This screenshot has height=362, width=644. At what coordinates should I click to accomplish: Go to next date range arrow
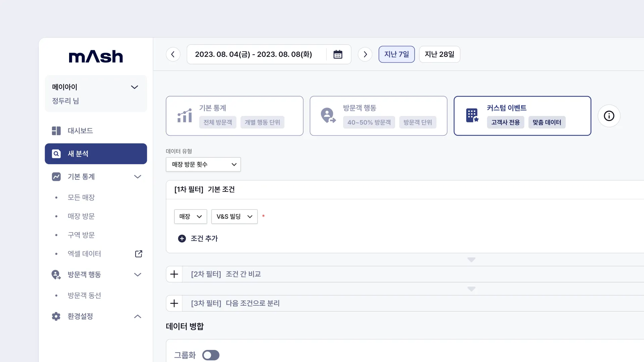tap(365, 54)
